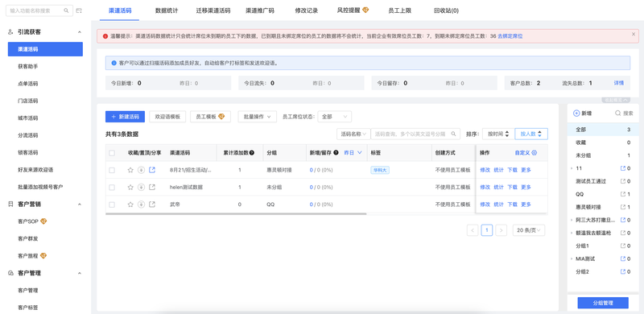Click the 活码查询 search input field
Viewport: 644px width, 314px height.
415,134
